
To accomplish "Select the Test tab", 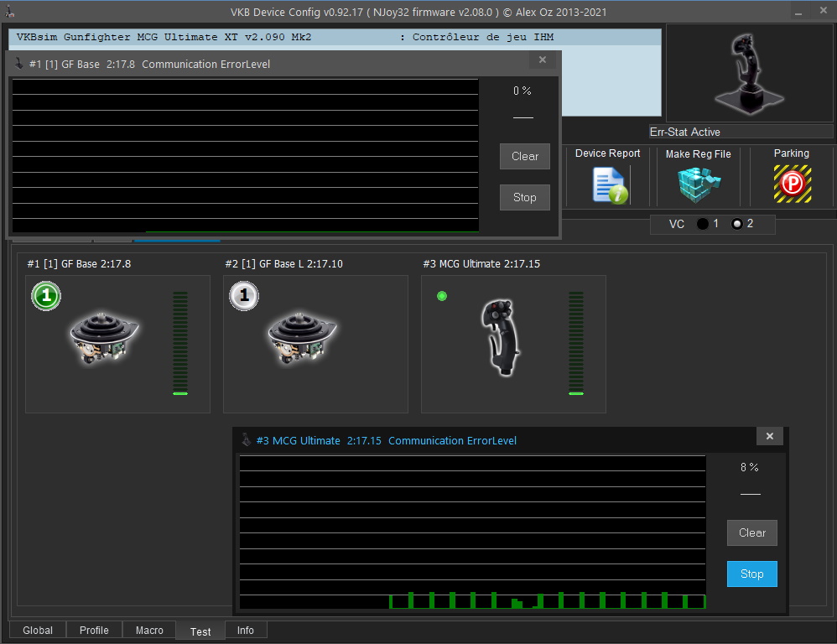I will [x=200, y=631].
